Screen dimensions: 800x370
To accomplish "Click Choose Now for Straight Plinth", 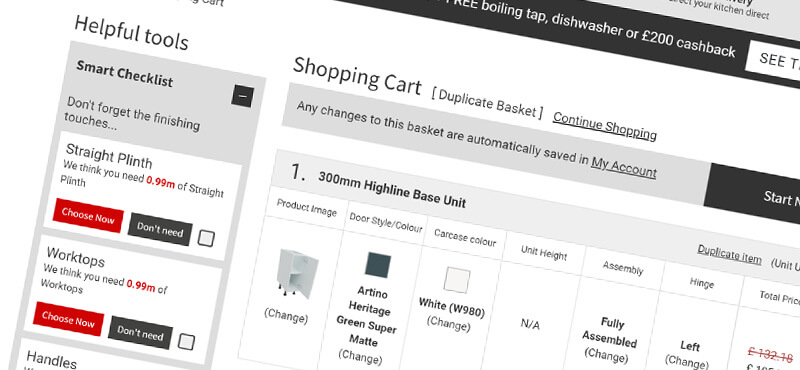I will (88, 215).
